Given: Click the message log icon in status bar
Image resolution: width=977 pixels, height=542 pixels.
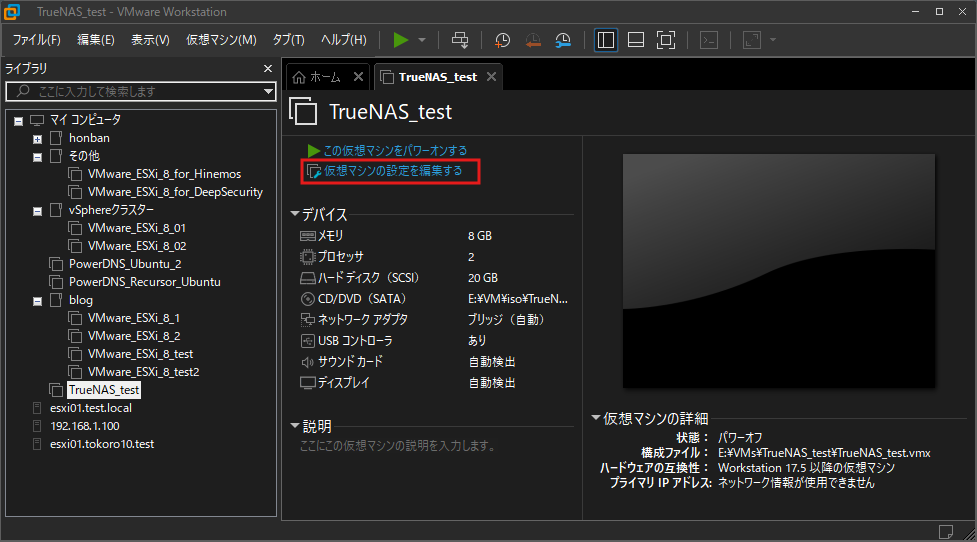Looking at the screenshot, I should 946,531.
